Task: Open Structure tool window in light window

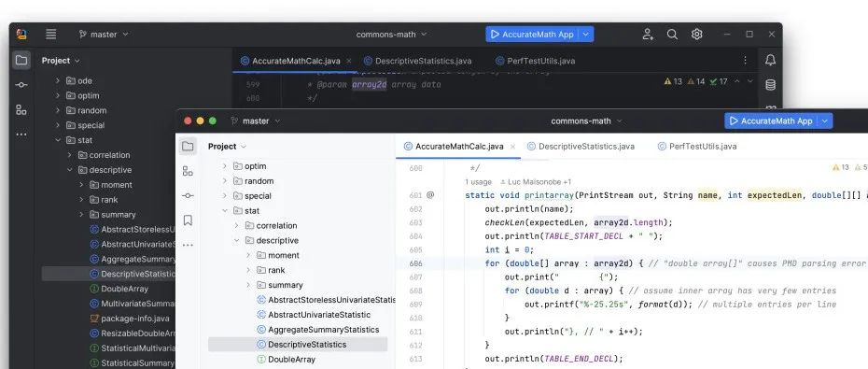Action: click(x=188, y=171)
